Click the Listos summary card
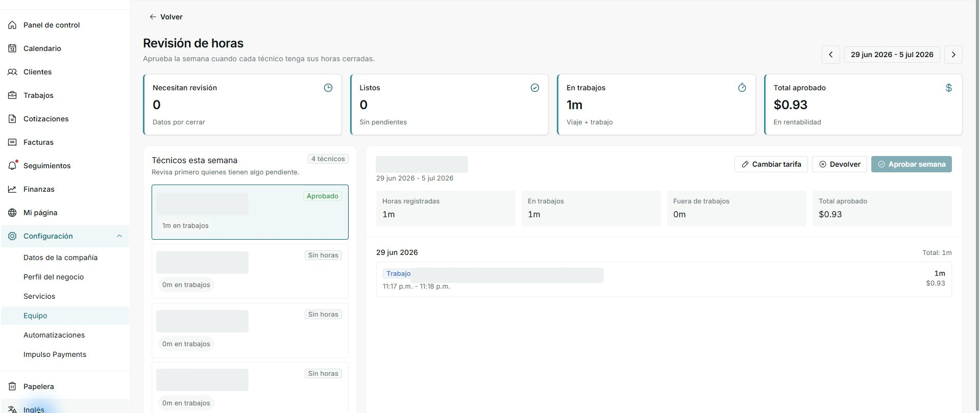Image resolution: width=980 pixels, height=413 pixels. click(x=449, y=105)
